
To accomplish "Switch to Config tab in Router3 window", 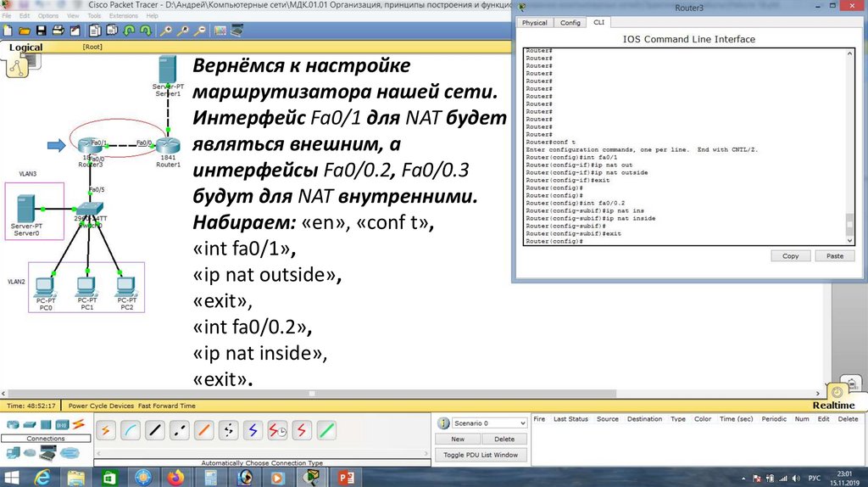I will coord(570,23).
